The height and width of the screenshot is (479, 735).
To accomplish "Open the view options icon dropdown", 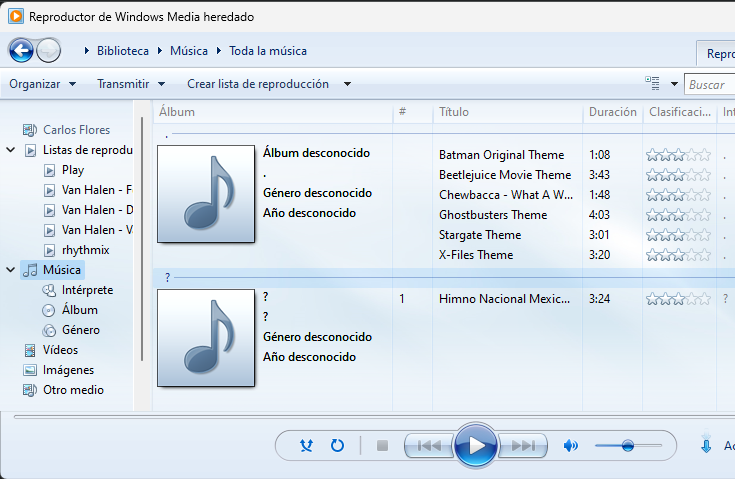I will click(x=674, y=85).
